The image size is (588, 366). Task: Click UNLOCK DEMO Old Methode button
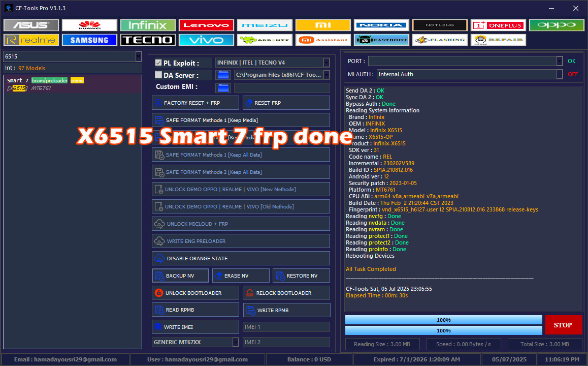coord(241,206)
